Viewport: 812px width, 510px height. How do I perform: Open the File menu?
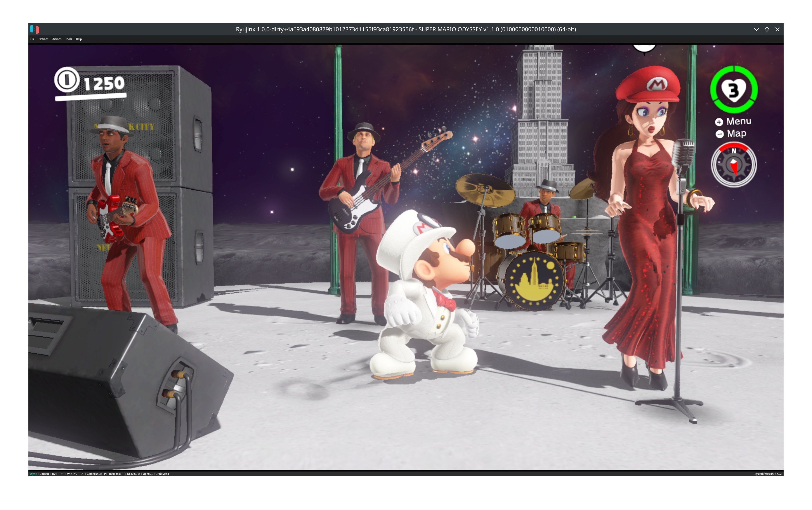(x=32, y=39)
